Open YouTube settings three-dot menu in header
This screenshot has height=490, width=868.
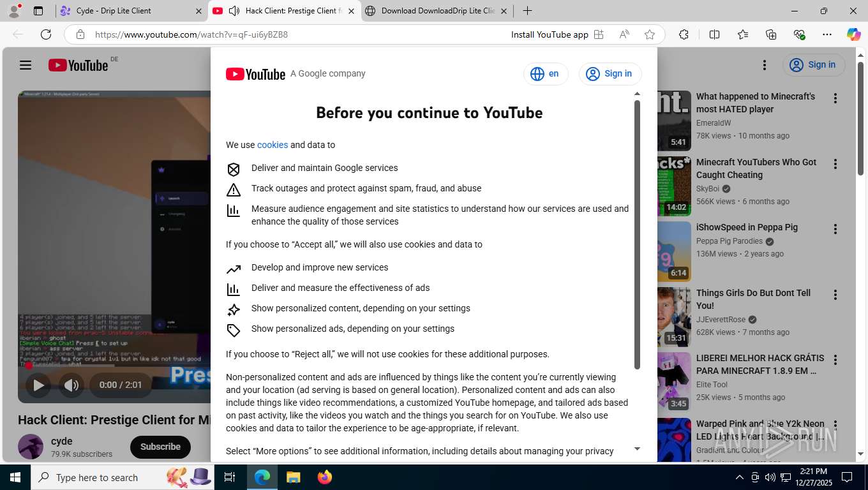764,65
